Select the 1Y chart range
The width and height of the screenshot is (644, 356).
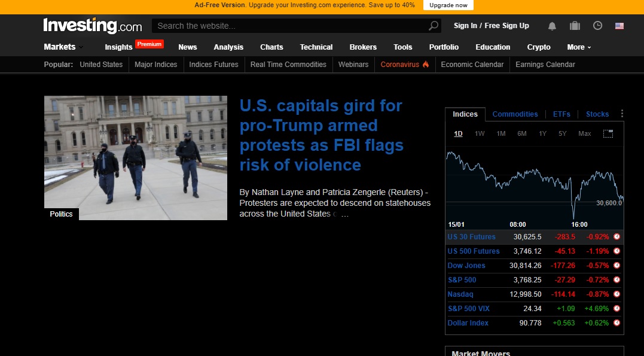(542, 133)
